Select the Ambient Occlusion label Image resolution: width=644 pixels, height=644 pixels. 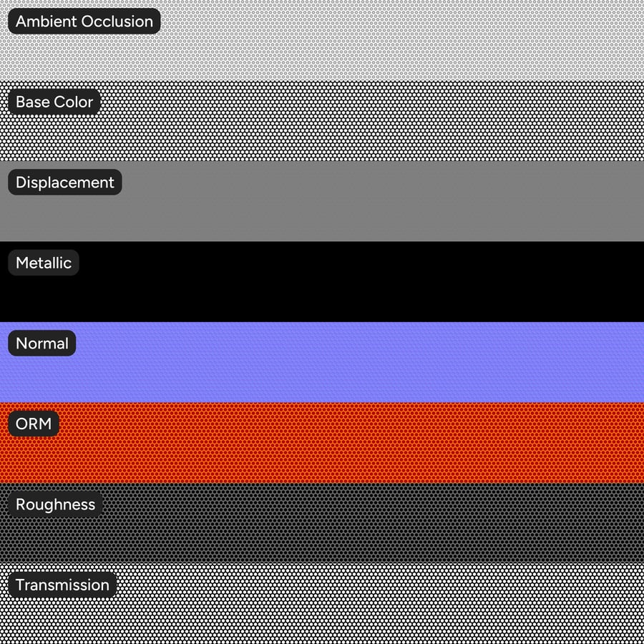tap(84, 21)
